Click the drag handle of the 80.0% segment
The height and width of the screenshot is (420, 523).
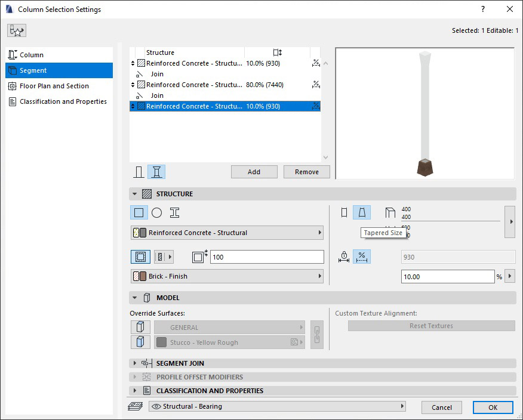tap(133, 85)
